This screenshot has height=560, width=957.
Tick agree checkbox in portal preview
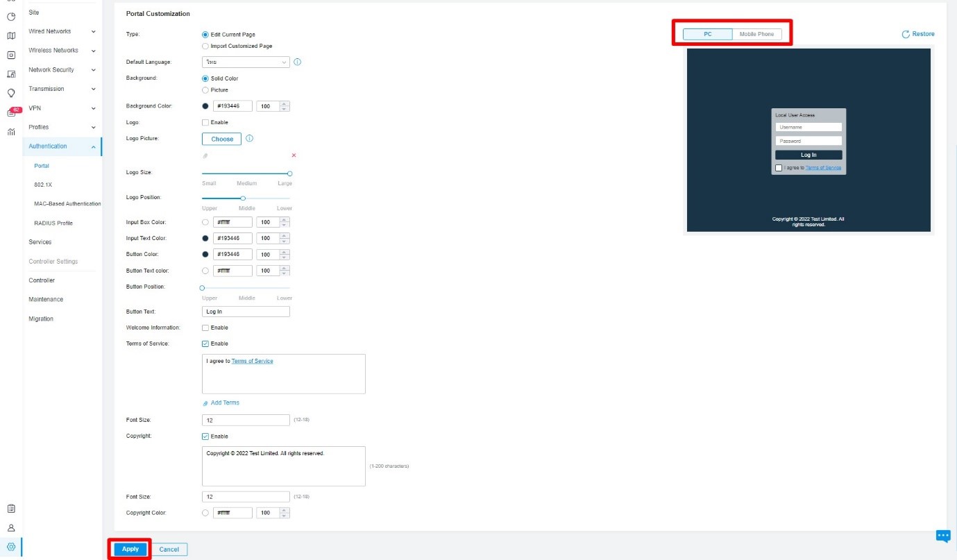coord(779,168)
